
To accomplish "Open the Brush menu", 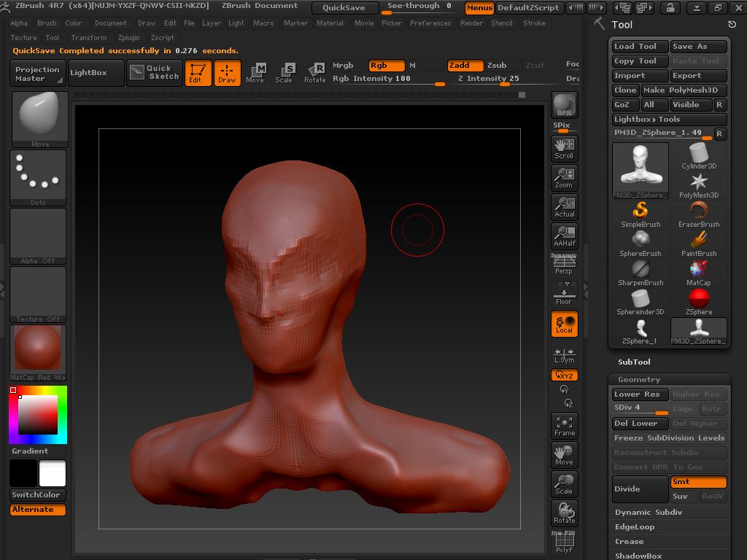I will (x=47, y=23).
